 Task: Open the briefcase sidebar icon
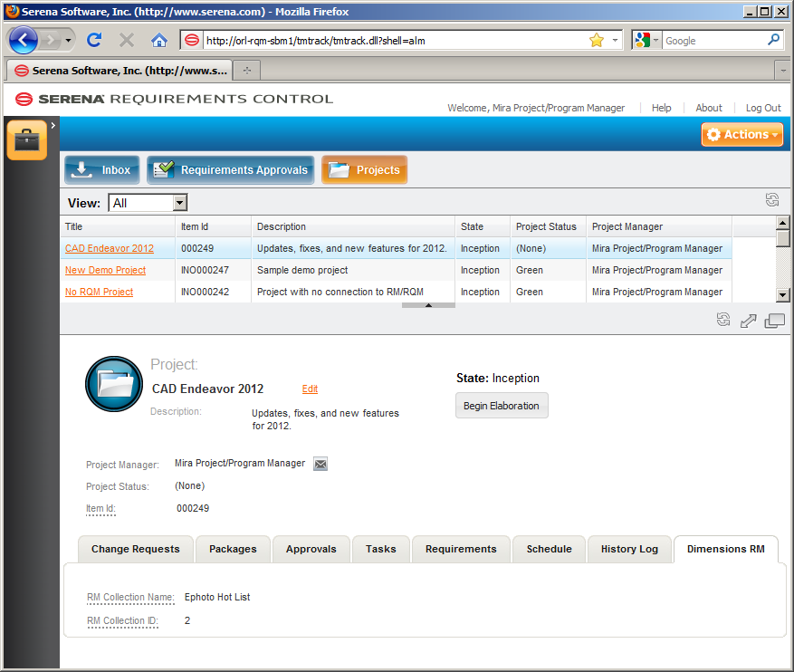point(27,139)
